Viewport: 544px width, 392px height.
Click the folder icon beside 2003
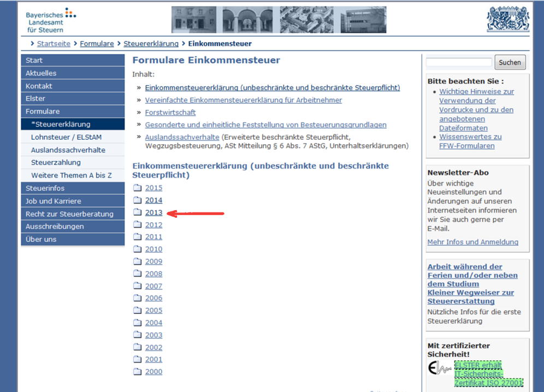point(138,335)
